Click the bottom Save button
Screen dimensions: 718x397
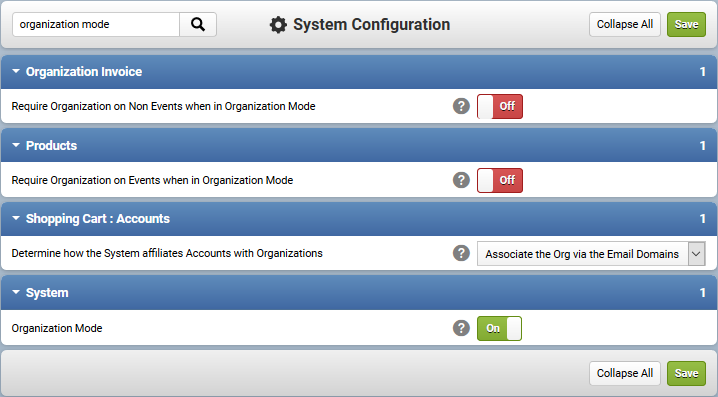click(686, 373)
